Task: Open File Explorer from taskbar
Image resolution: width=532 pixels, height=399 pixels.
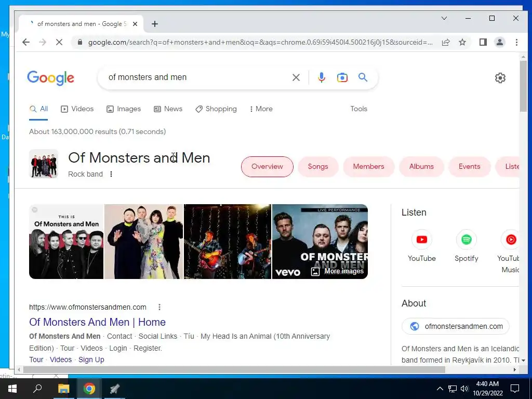Action: (x=63, y=389)
